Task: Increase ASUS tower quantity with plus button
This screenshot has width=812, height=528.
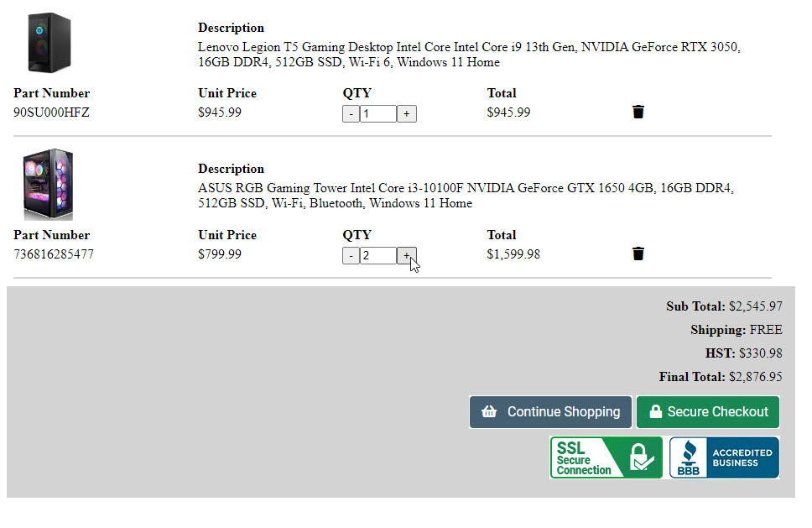Action: coord(407,255)
